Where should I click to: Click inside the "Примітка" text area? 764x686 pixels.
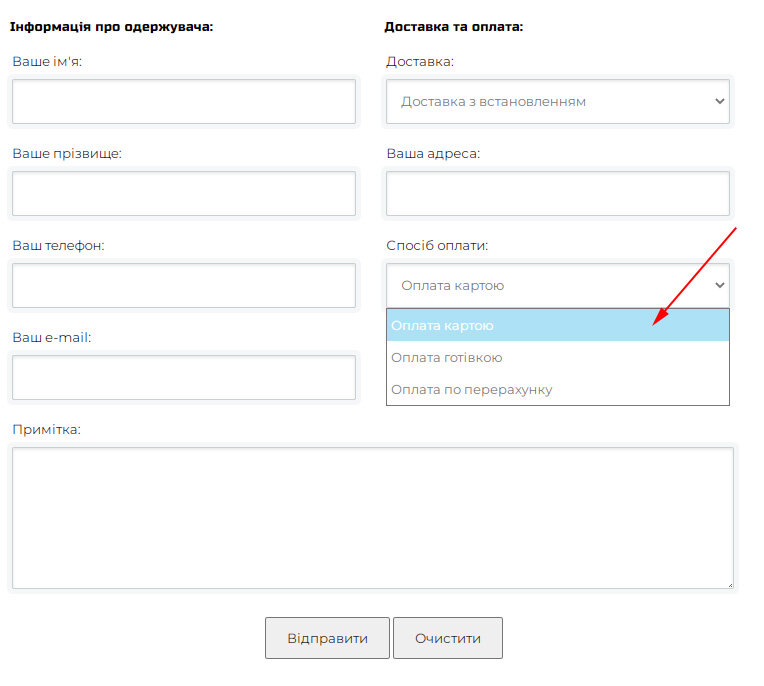(x=372, y=518)
